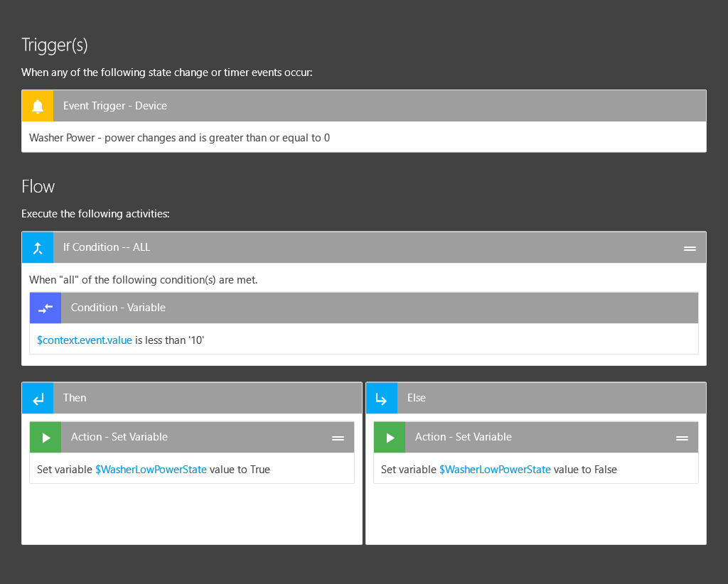Click the If Condition -- ALL header
728x584 pixels.
(213, 247)
